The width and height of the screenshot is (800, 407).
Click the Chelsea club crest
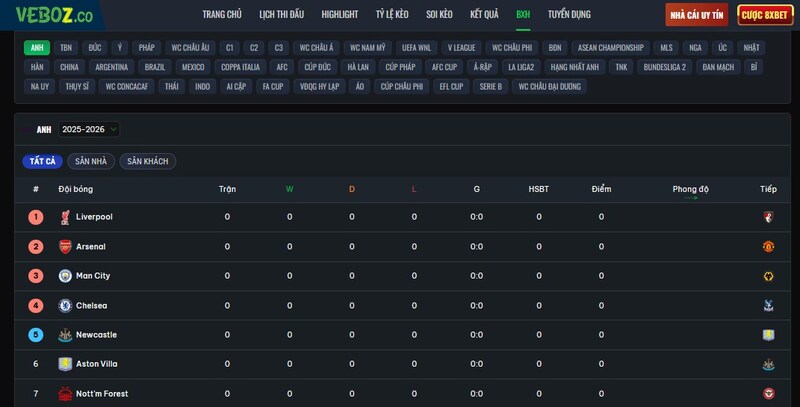[x=65, y=306]
